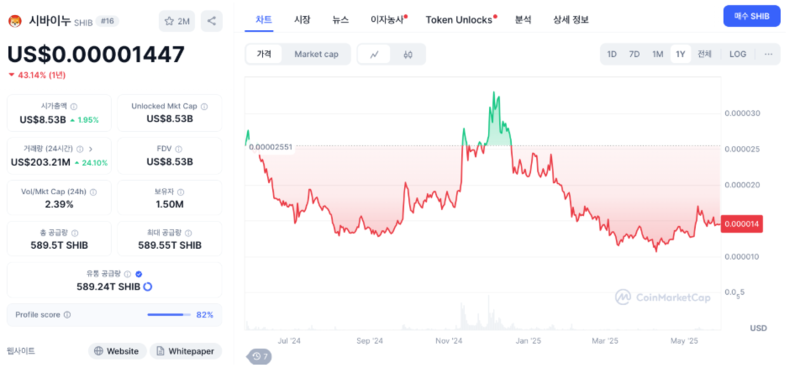Select the candlestick chart icon

pos(407,54)
